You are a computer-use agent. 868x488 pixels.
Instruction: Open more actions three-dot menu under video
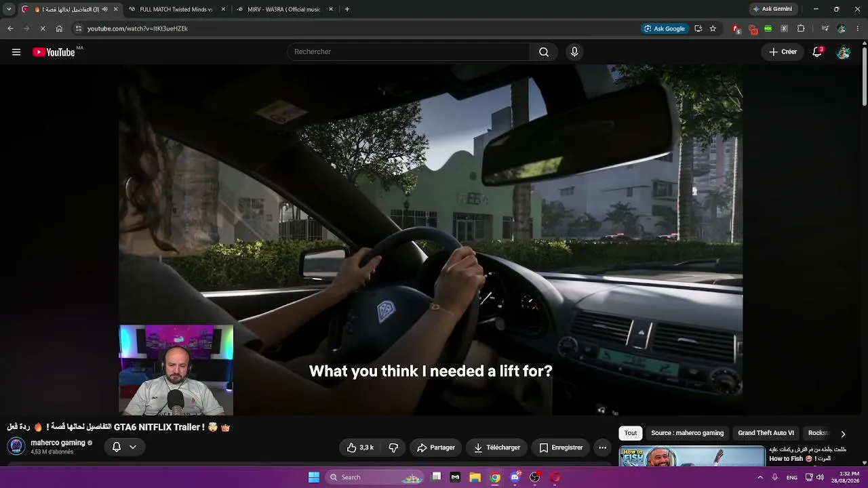coord(602,447)
